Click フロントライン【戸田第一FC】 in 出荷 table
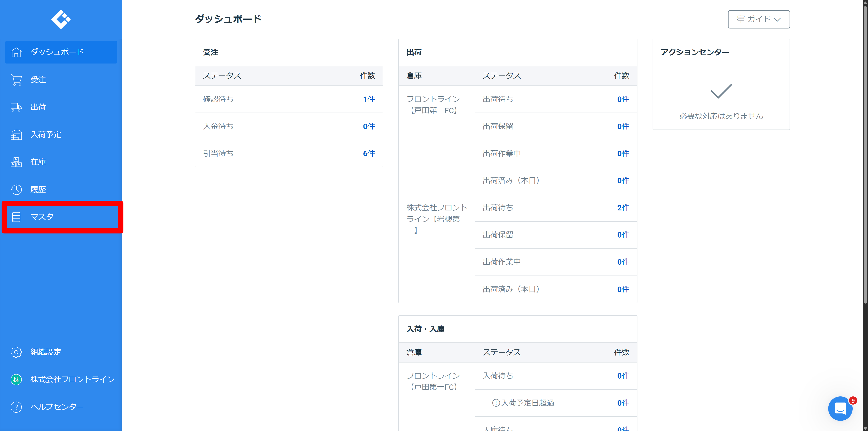The height and width of the screenshot is (431, 868). (x=433, y=105)
